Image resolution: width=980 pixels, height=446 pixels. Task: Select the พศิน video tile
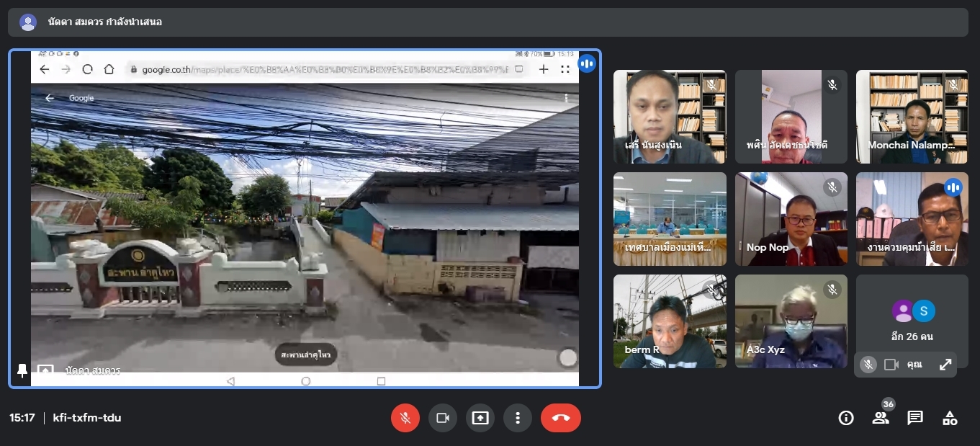pos(791,117)
